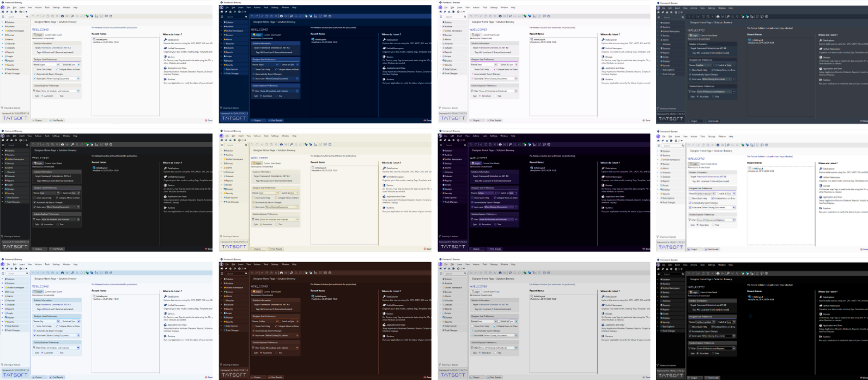Expand the Datasets tree node in Sky theme sidebar
Image resolution: width=868 pixels, height=380 pixels.
pos(3,304)
